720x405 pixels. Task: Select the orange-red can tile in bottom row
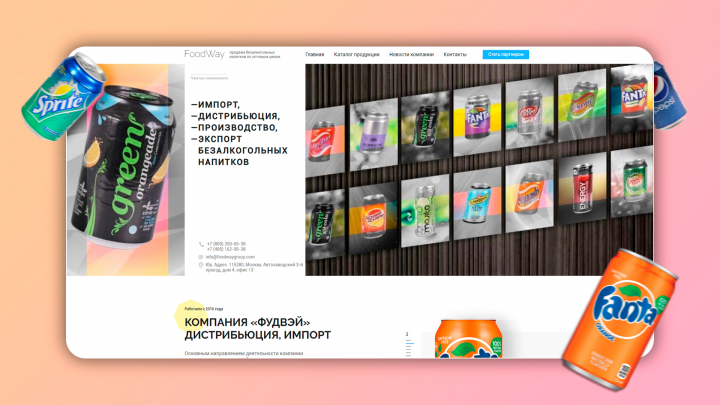[x=374, y=218]
